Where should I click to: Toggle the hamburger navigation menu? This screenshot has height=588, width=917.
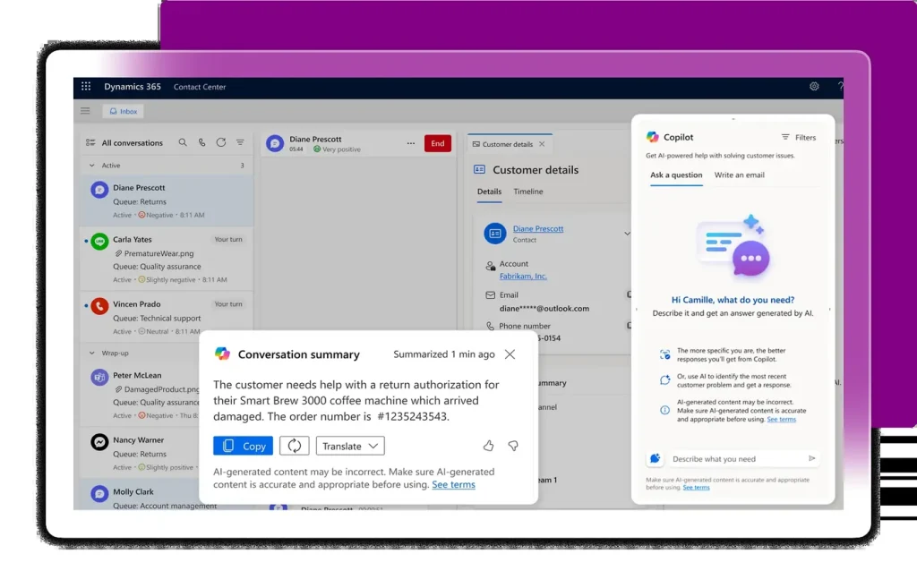85,111
